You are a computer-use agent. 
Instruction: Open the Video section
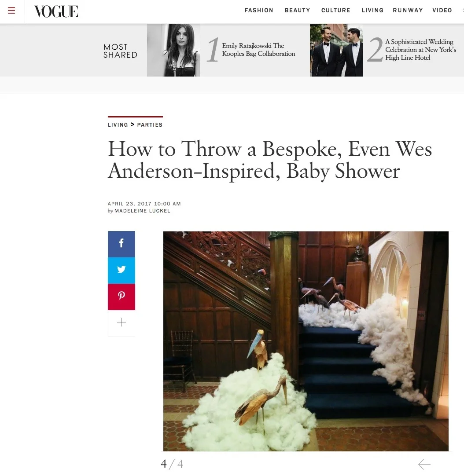point(442,10)
